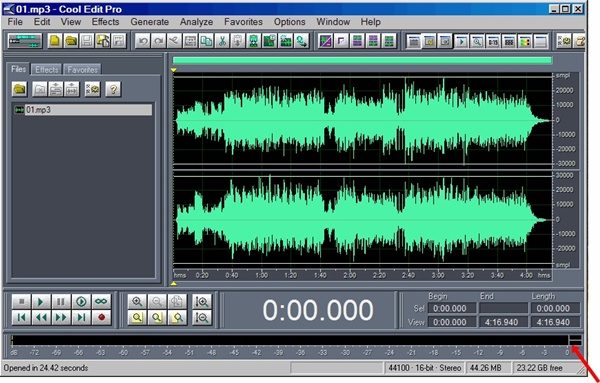Open the Generate menu

click(150, 22)
